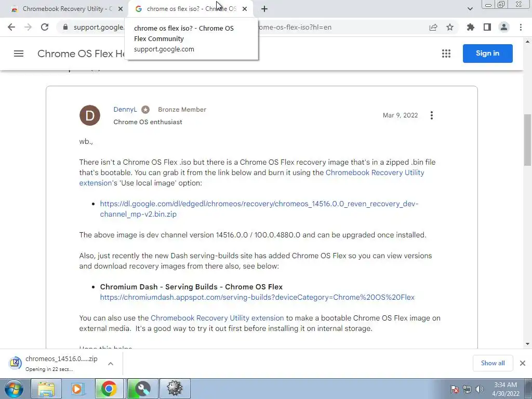Click the chromeos_14516.0....zip download item

pyautogui.click(x=61, y=363)
